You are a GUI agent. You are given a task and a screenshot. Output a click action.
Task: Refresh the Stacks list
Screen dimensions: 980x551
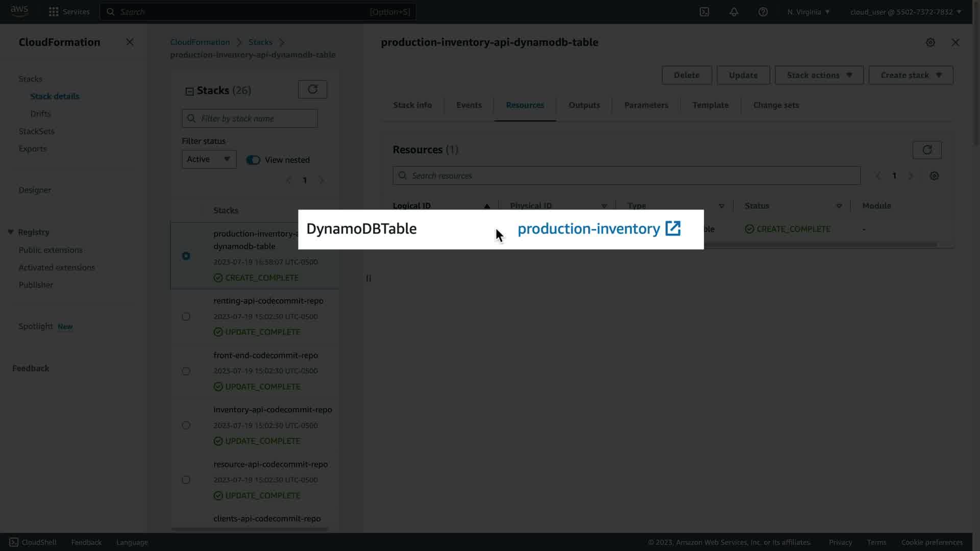(x=312, y=90)
